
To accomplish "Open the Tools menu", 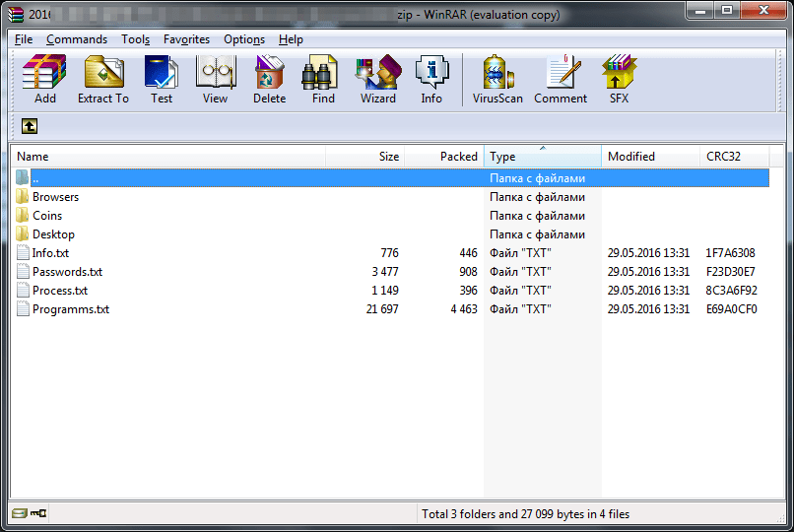I will 135,39.
